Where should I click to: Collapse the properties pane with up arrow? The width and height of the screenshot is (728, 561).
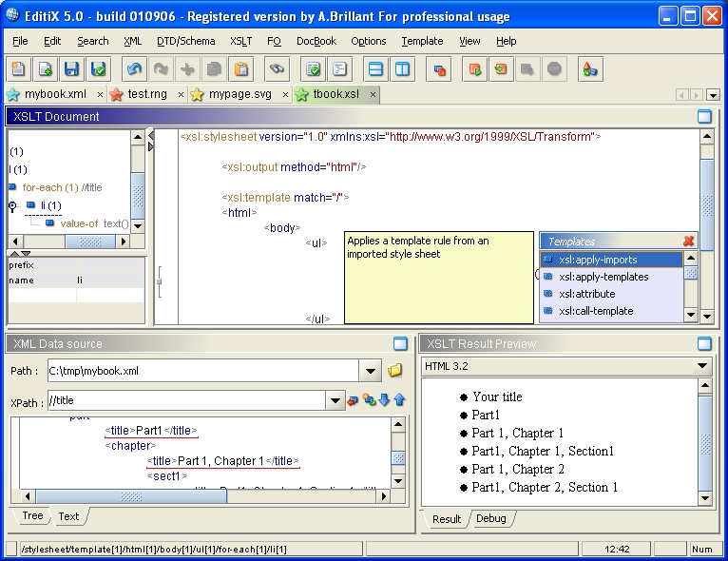click(x=14, y=254)
